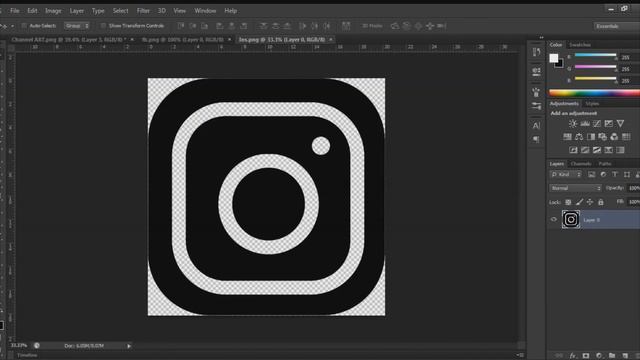640x360 pixels.
Task: Switch to the second open .png document tab
Action: [x=182, y=40]
